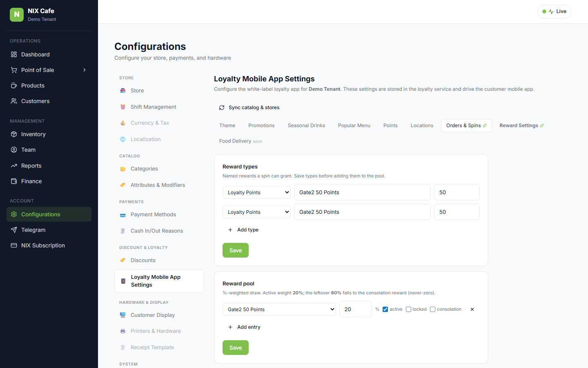Click the Sync catalog refresh icon

[x=222, y=108]
